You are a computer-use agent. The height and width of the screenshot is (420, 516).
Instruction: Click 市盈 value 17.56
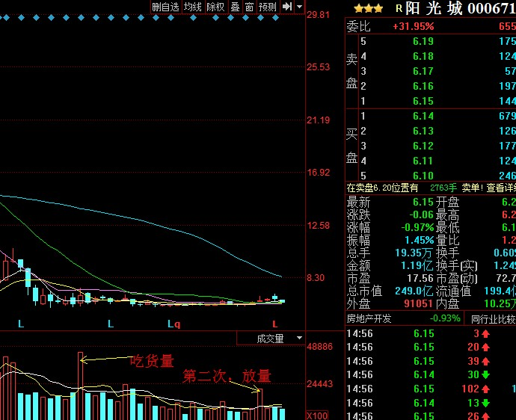(420, 278)
